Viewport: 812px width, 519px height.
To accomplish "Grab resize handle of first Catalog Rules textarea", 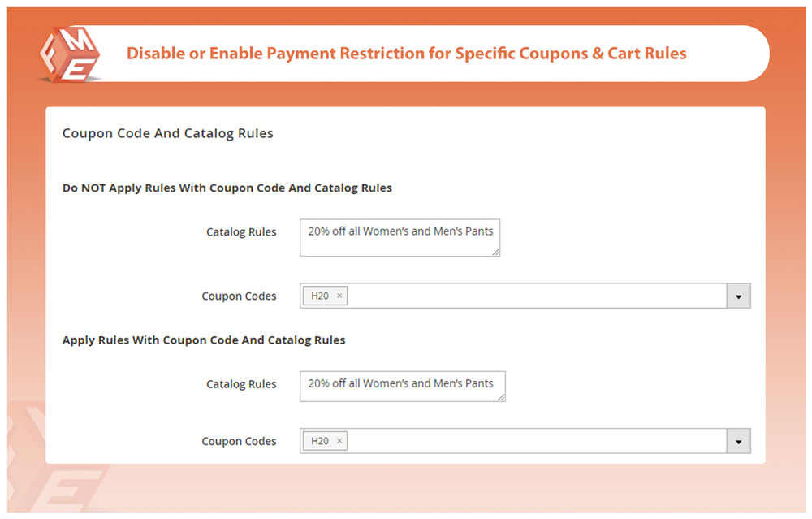I will 495,252.
